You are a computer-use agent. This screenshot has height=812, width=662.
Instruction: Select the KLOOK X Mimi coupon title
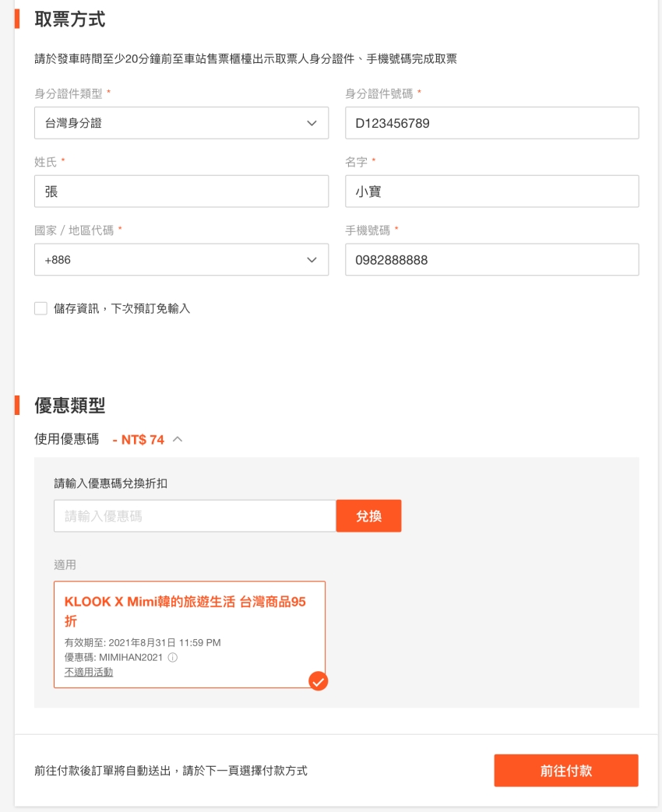(x=185, y=611)
